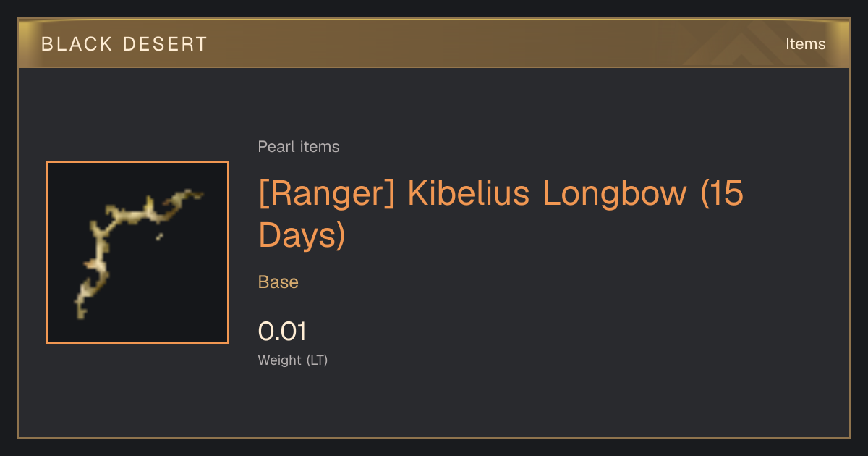Click the Days) text on second title line
Screen dimensions: 868x456
302,236
